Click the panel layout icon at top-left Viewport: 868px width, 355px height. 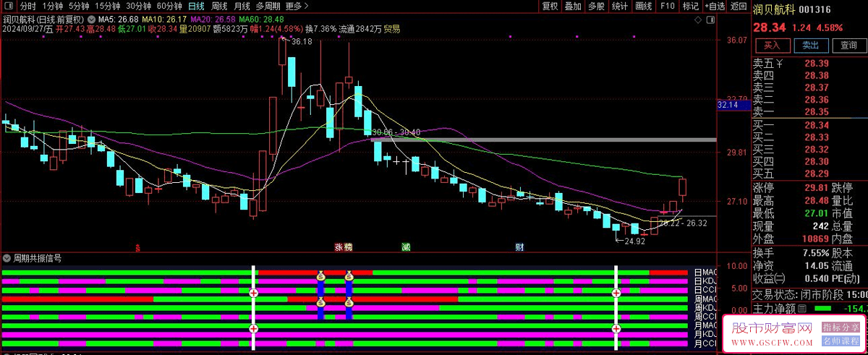9,7
